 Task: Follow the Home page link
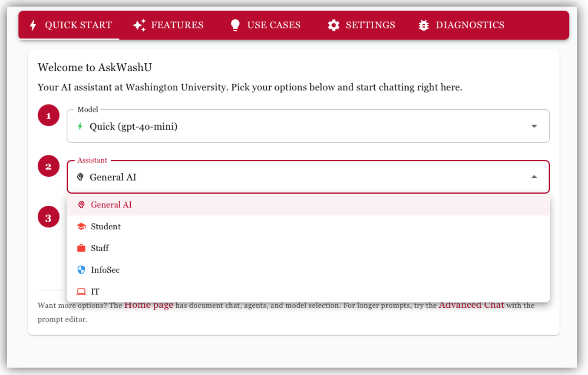(x=149, y=305)
